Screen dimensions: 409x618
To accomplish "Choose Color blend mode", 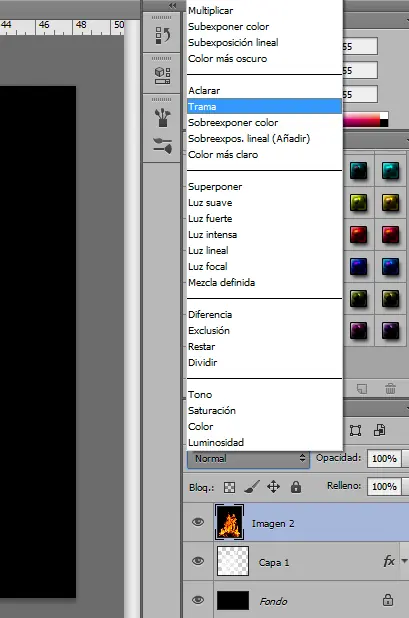I will point(264,426).
